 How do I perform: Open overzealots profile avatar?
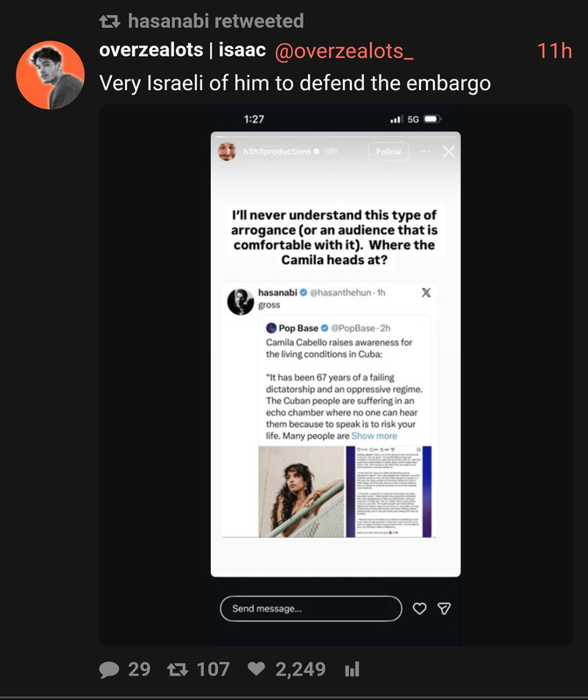pyautogui.click(x=51, y=75)
